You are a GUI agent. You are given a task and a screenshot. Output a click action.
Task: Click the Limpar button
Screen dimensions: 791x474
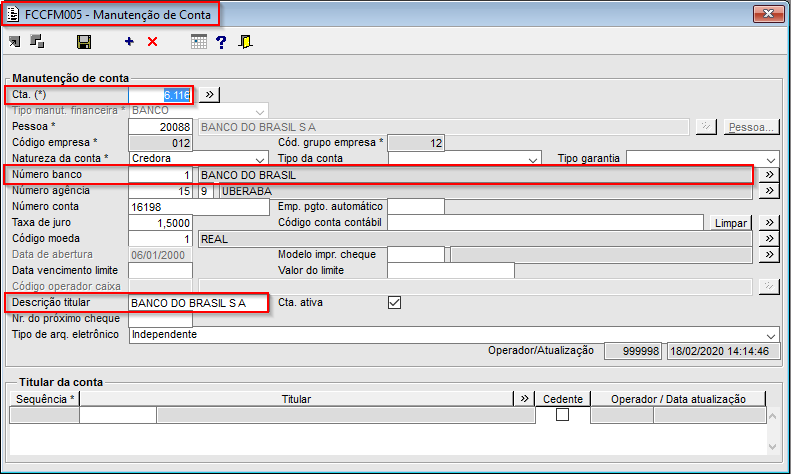730,223
